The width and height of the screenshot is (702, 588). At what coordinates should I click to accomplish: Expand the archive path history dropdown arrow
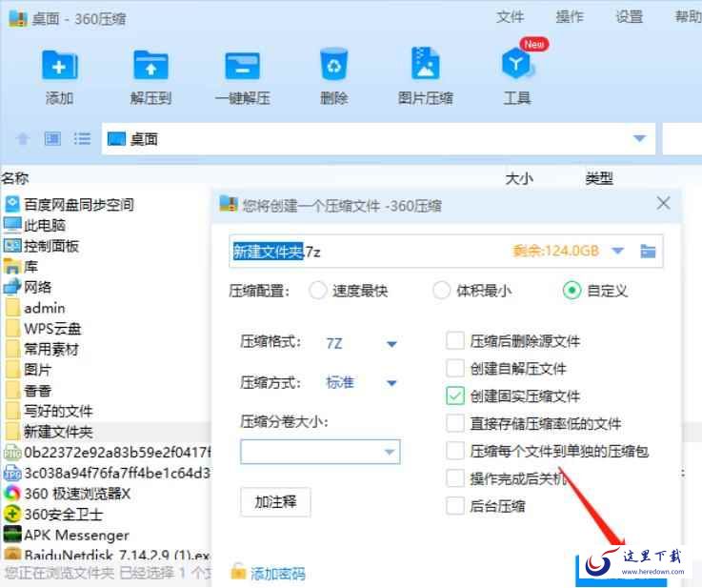tap(618, 251)
